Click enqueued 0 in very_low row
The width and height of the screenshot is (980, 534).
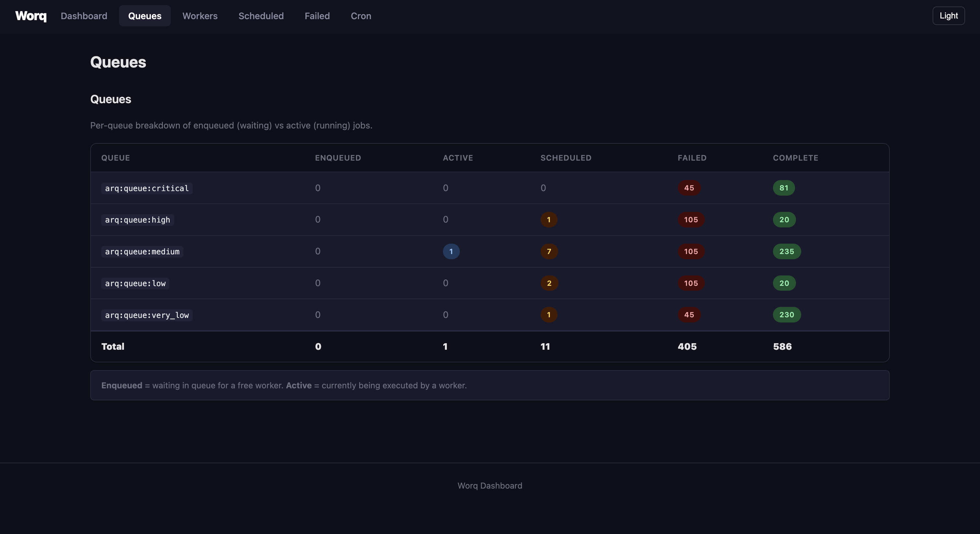(x=318, y=315)
